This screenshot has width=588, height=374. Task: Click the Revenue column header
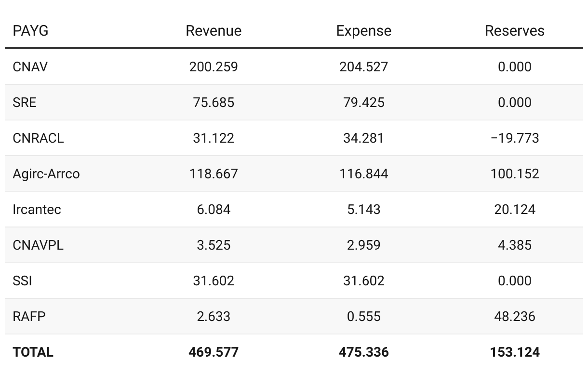(x=214, y=31)
